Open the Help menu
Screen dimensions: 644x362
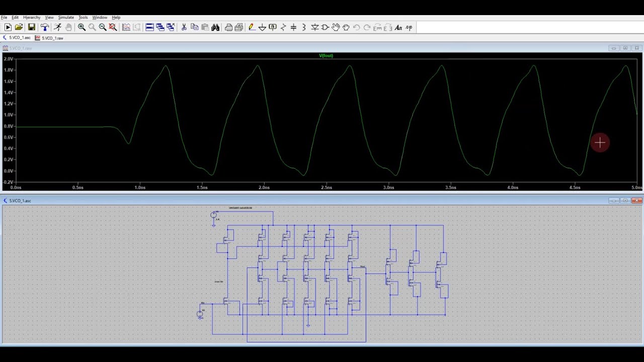(116, 17)
